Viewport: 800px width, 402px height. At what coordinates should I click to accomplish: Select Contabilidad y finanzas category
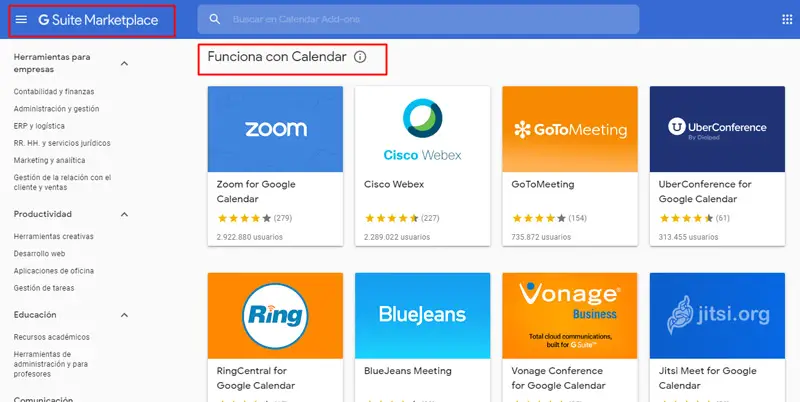pos(54,91)
